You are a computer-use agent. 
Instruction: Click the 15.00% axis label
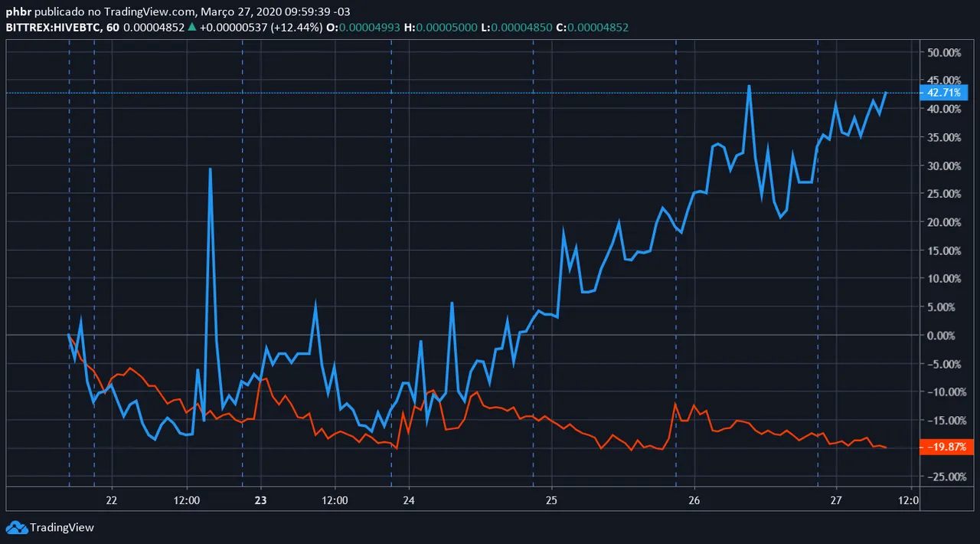tap(945, 251)
